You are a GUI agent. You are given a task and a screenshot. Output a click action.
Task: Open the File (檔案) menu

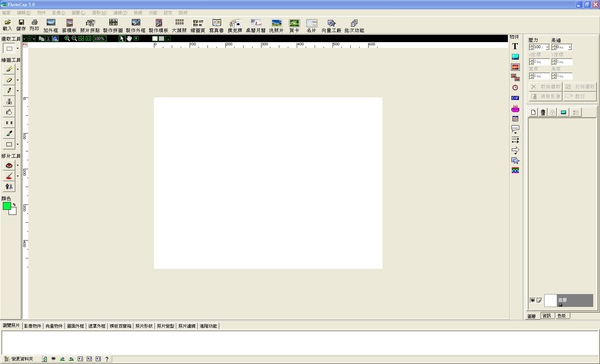(x=7, y=13)
